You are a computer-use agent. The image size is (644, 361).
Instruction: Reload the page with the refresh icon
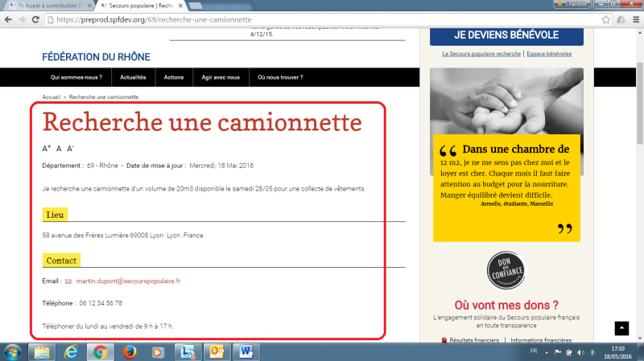(37, 18)
